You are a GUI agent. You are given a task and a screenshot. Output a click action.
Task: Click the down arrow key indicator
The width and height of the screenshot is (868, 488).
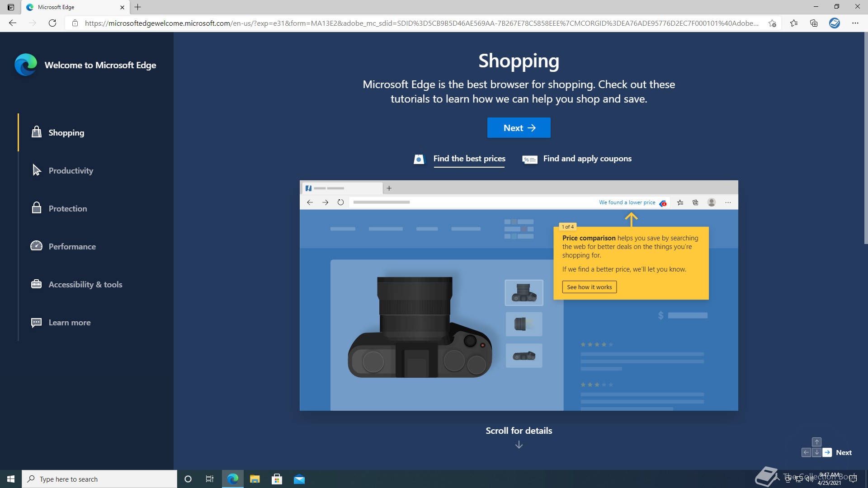point(816,452)
